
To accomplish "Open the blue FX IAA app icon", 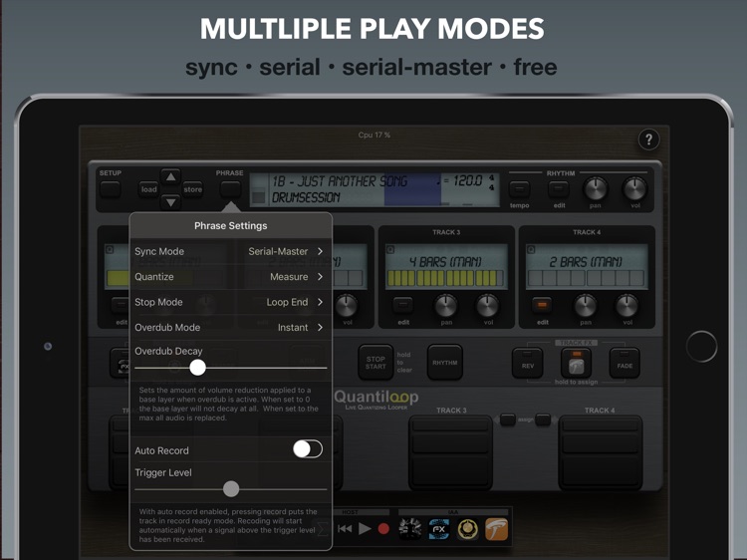I will (x=439, y=529).
